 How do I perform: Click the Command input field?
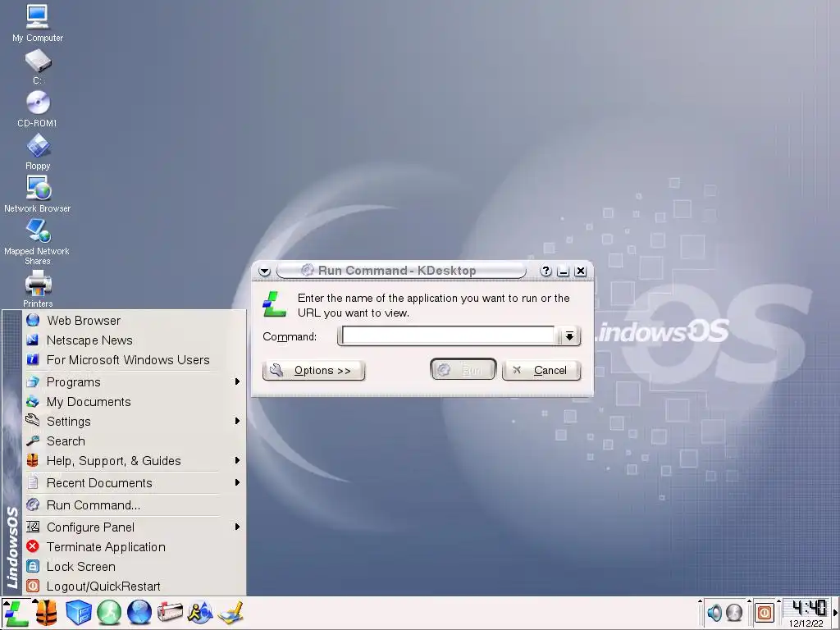449,336
